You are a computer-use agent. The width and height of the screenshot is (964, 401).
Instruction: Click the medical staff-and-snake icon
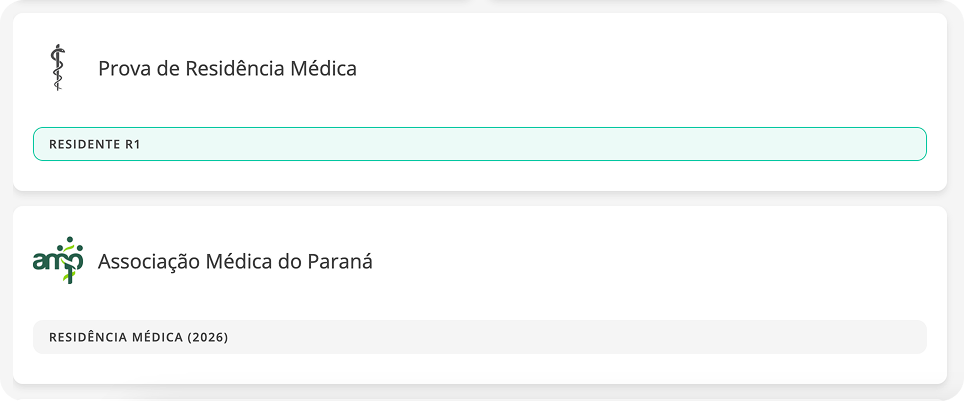tap(57, 69)
